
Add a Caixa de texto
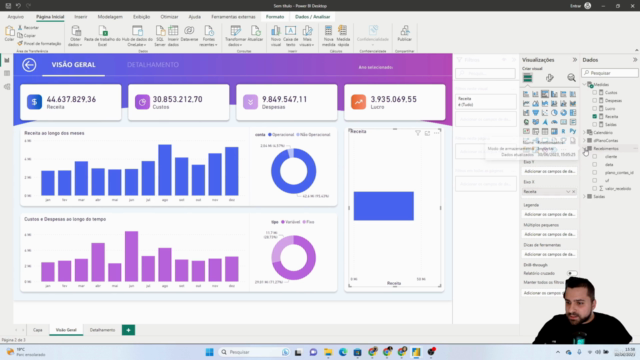[291, 36]
